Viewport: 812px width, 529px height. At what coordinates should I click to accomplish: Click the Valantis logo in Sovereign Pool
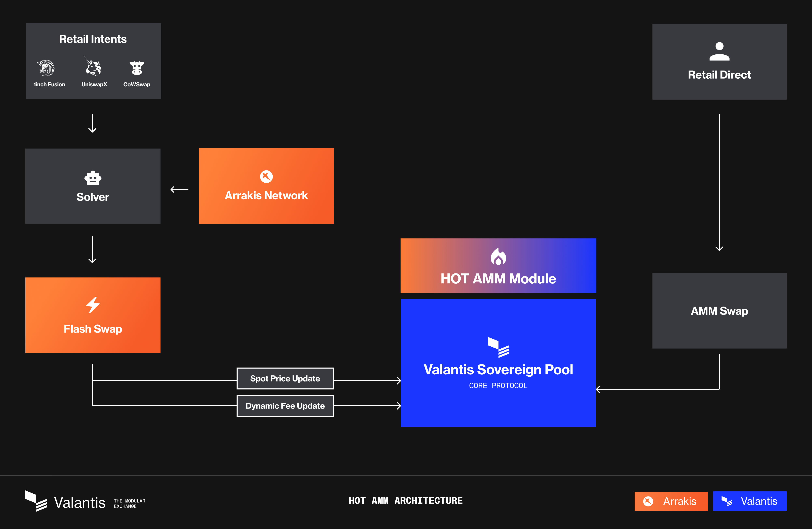498,347
